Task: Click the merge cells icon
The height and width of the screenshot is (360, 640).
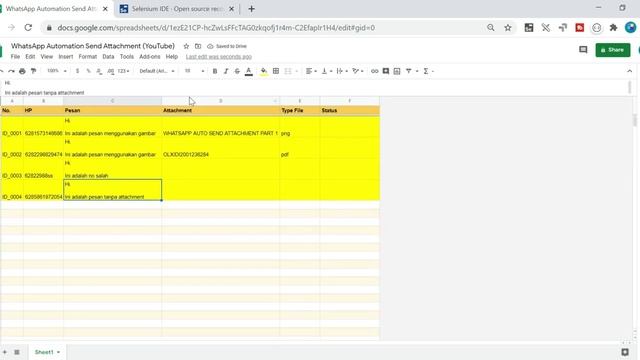Action: click(288, 71)
